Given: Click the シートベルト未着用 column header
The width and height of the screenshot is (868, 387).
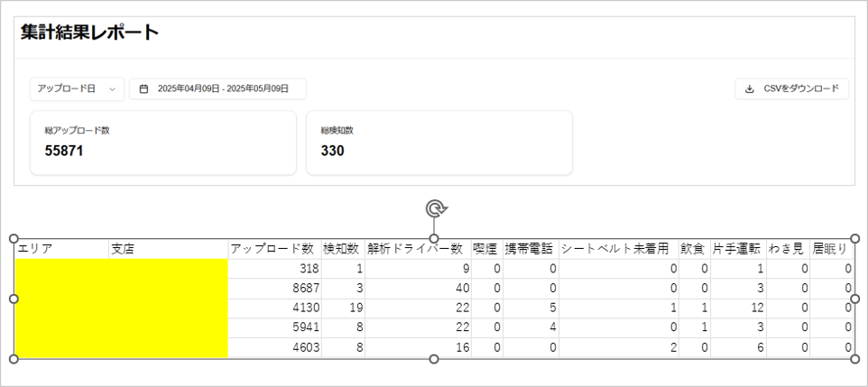Looking at the screenshot, I should (x=616, y=248).
